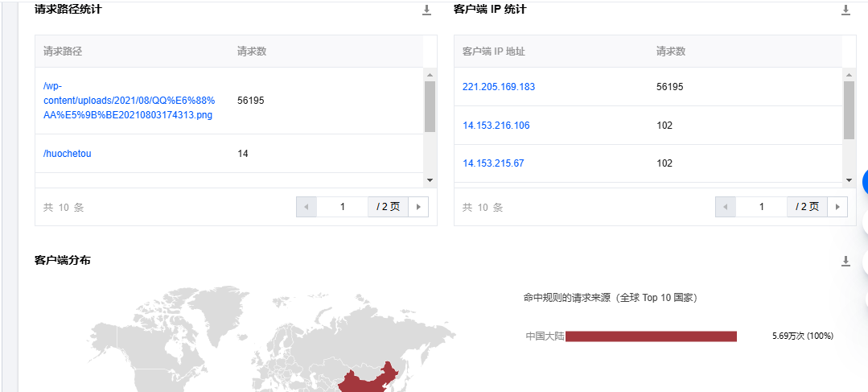Screen dimensions: 868x392
Task: Click the 请求数 column header in IP table
Action: coord(671,52)
